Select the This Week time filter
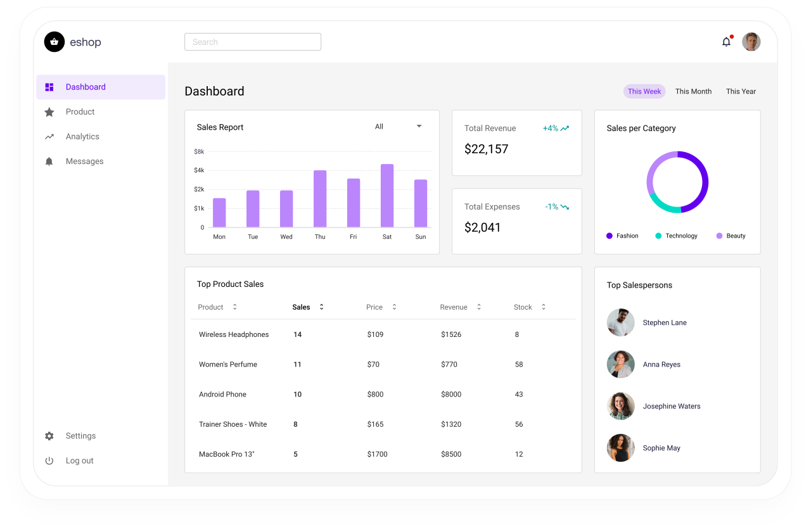811x532 pixels. [x=644, y=91]
